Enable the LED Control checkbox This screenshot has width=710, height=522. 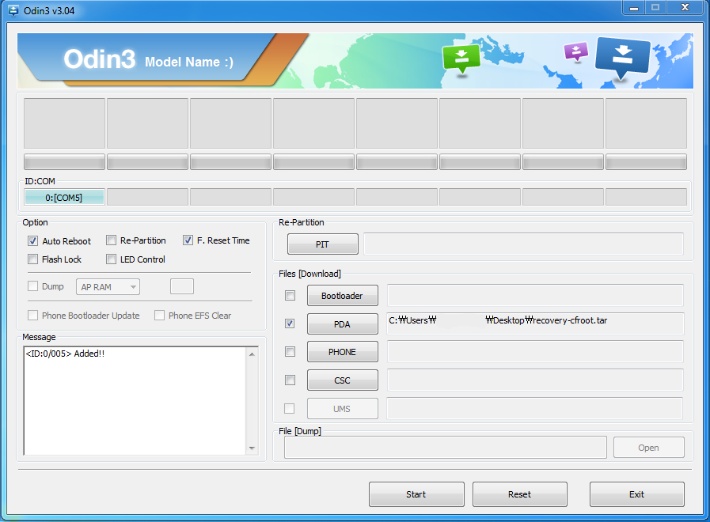click(x=111, y=259)
